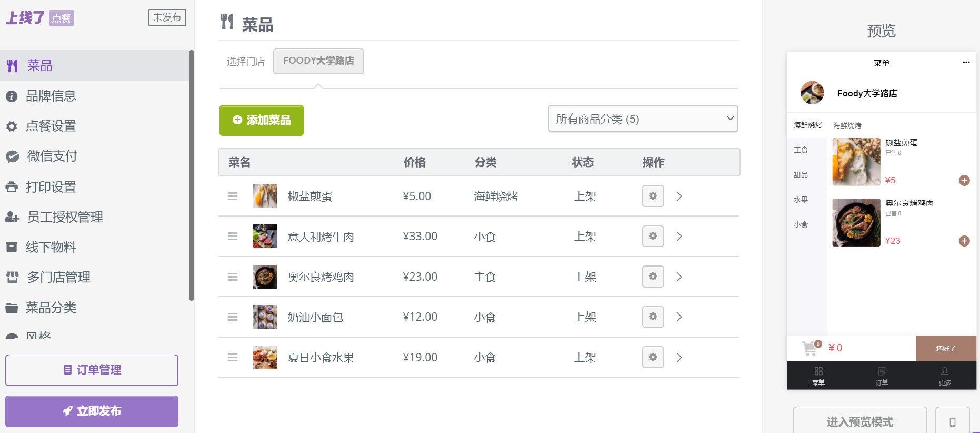980x433 pixels.
Task: Click the mobile phone icon button
Action: pyautogui.click(x=952, y=421)
